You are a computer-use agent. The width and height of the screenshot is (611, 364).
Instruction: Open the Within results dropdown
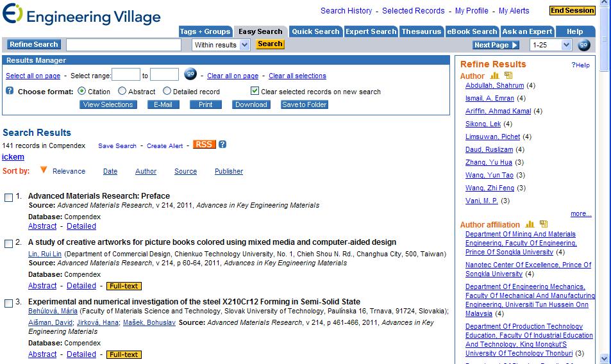(x=221, y=45)
